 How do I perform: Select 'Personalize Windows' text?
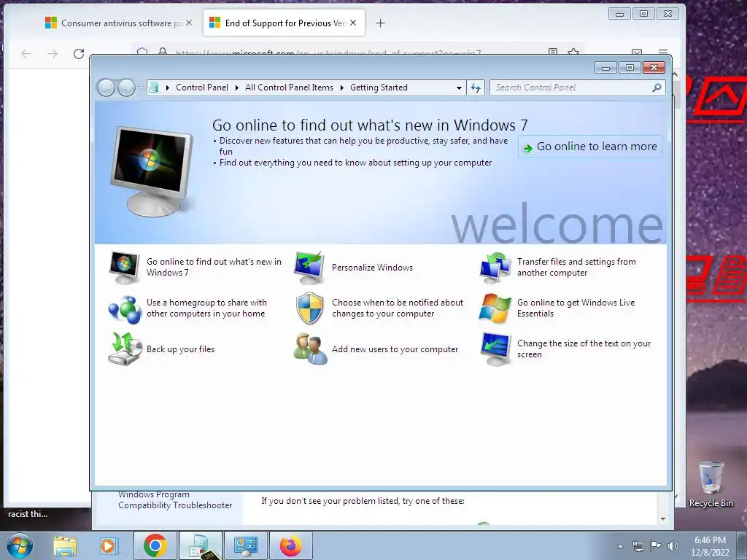(373, 267)
